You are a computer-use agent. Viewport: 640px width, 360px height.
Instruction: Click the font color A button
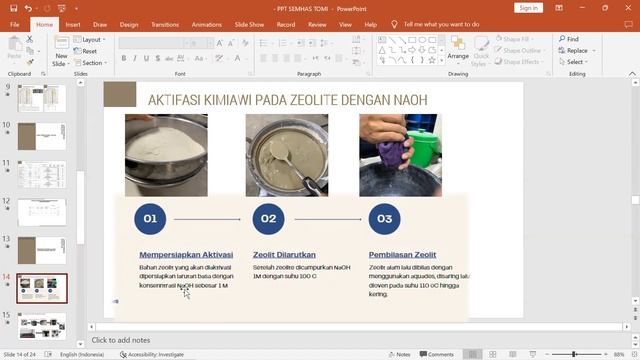coord(238,58)
